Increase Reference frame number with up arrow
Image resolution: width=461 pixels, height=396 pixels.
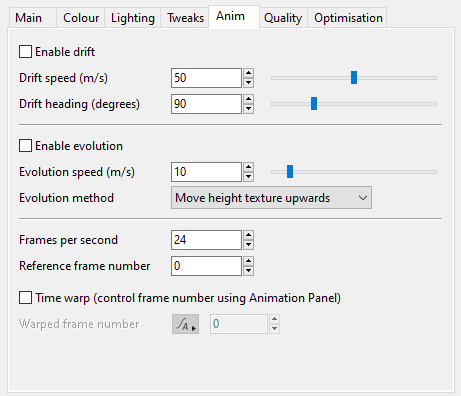(x=248, y=261)
